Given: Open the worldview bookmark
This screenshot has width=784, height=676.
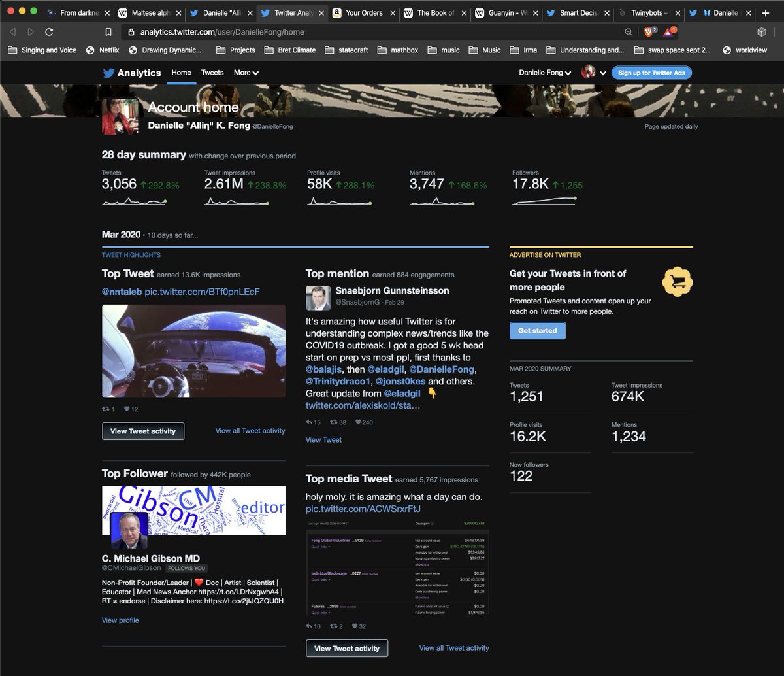Looking at the screenshot, I should 744,50.
